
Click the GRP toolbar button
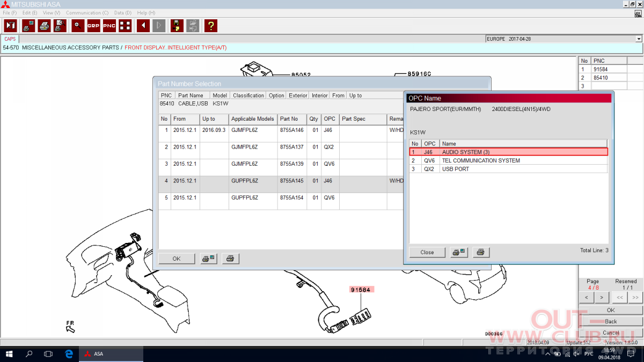click(x=94, y=25)
